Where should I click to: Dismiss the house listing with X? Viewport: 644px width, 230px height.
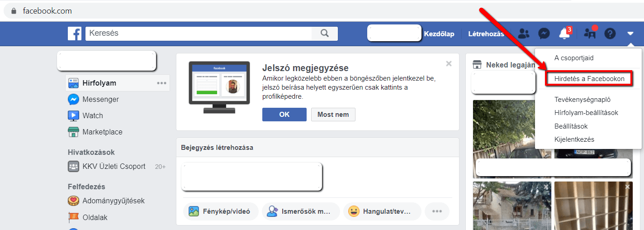tap(545, 187)
